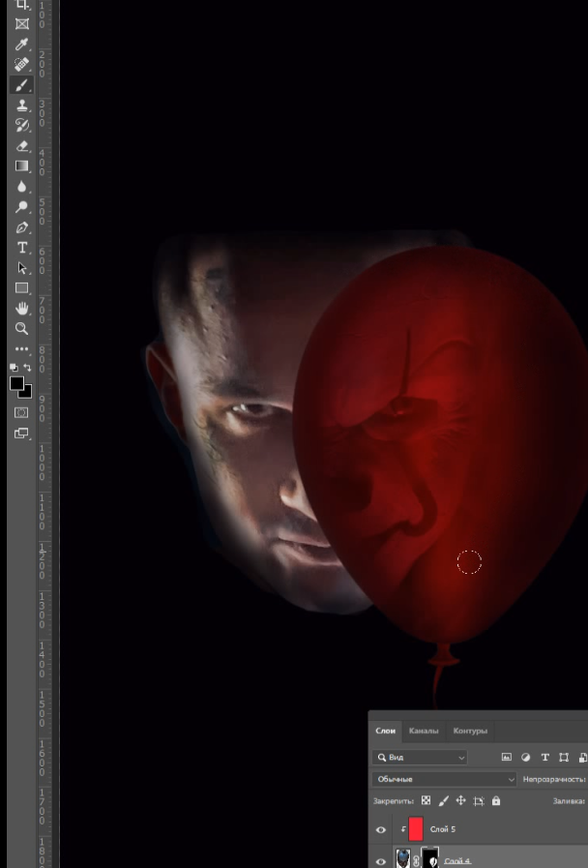The height and width of the screenshot is (868, 588).
Task: Open the foreground color picker
Action: (x=16, y=383)
